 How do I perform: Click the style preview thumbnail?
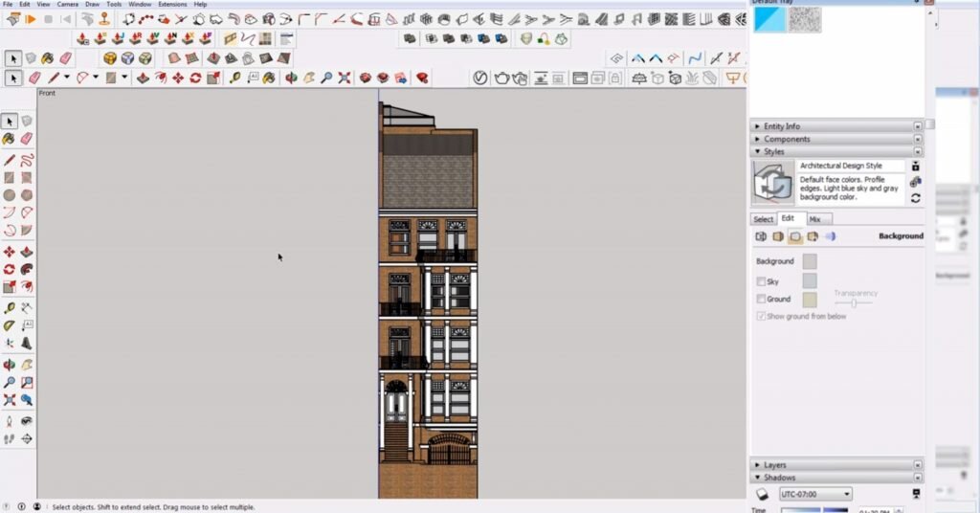coord(772,182)
